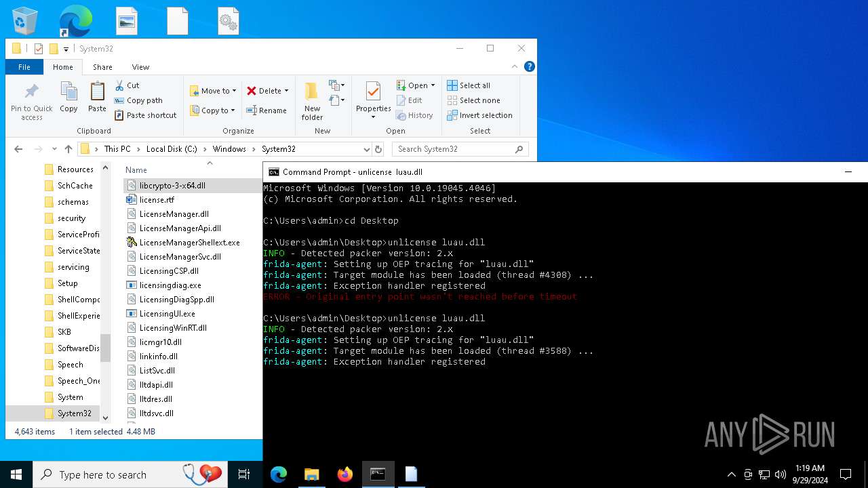Select LicensingUI.exe file

167,314
